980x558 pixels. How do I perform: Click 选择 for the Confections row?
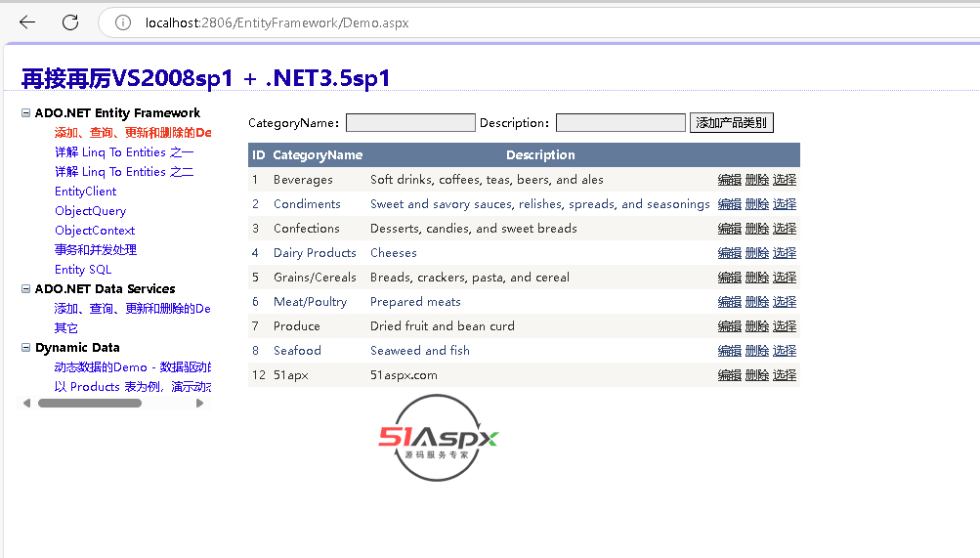(785, 229)
